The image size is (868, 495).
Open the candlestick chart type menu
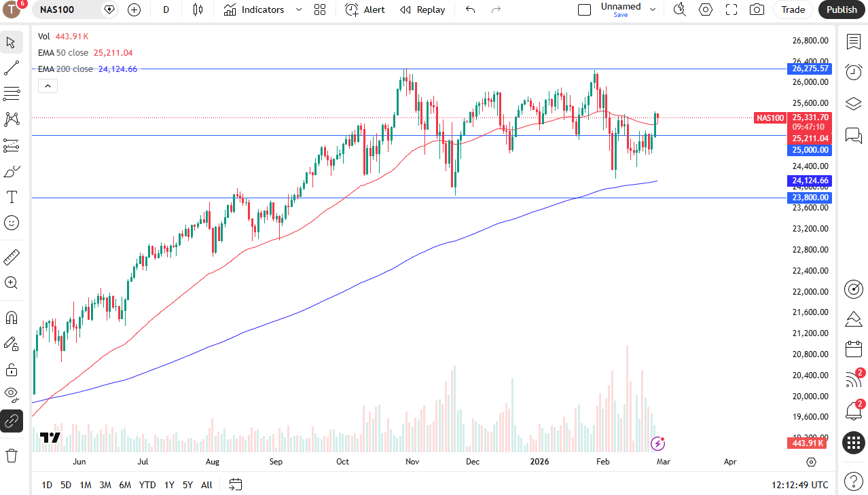point(198,10)
